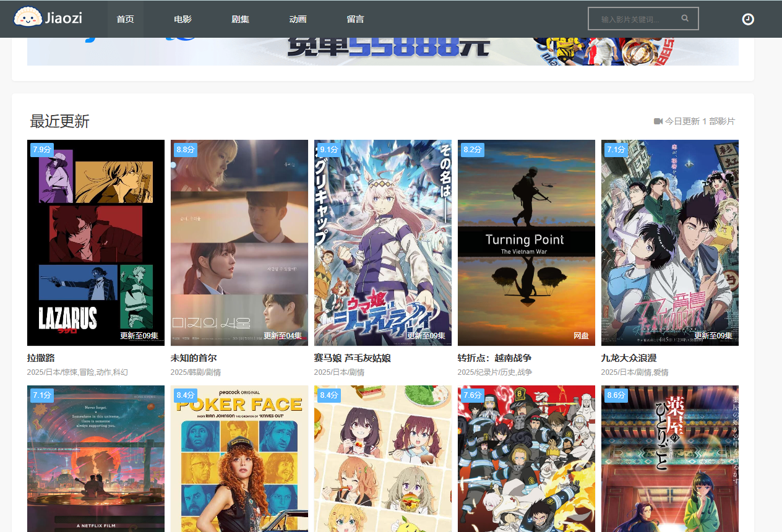The image size is (782, 532).
Task: Click the 最近更新 section heading
Action: pyautogui.click(x=60, y=121)
